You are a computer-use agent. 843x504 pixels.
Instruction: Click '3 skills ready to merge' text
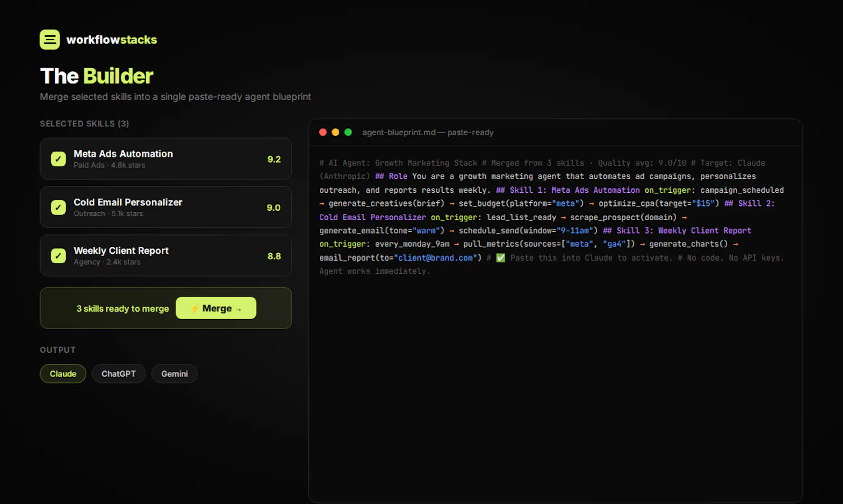click(123, 309)
